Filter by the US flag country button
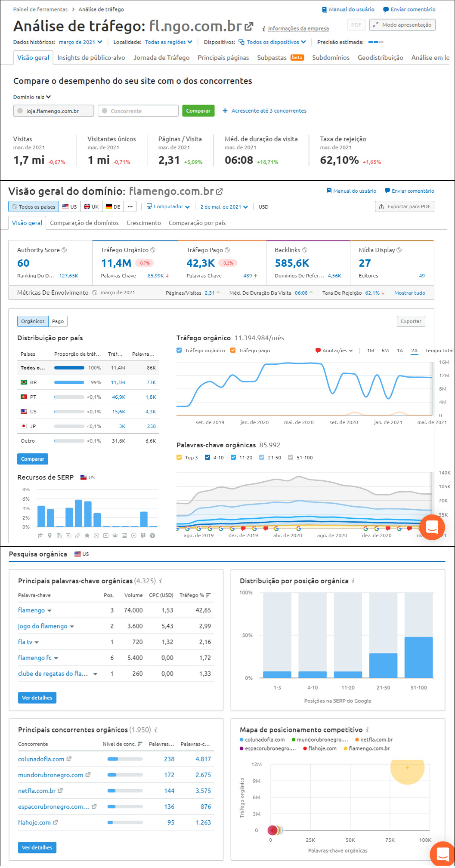 (70, 207)
